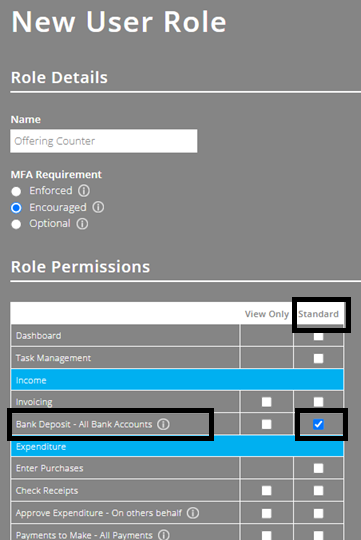
Task: Click the Role Details heading
Action: (x=59, y=77)
